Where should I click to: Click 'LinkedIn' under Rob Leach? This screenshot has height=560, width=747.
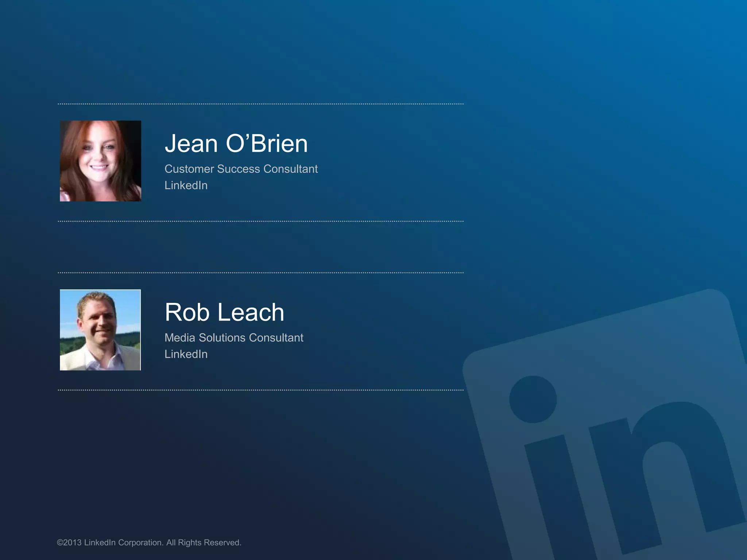(186, 354)
